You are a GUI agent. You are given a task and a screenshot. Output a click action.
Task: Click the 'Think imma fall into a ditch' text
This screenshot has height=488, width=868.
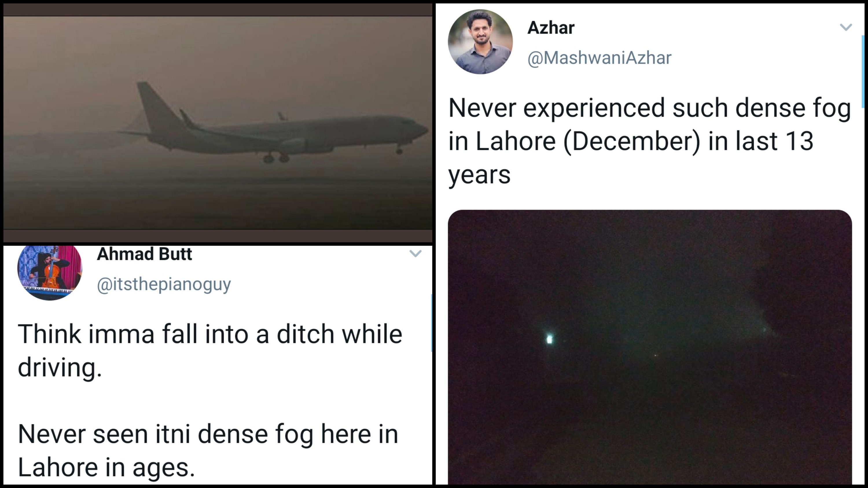click(209, 351)
